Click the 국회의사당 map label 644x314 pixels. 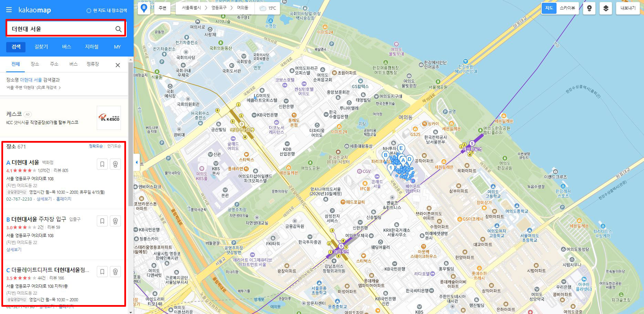pos(186,58)
